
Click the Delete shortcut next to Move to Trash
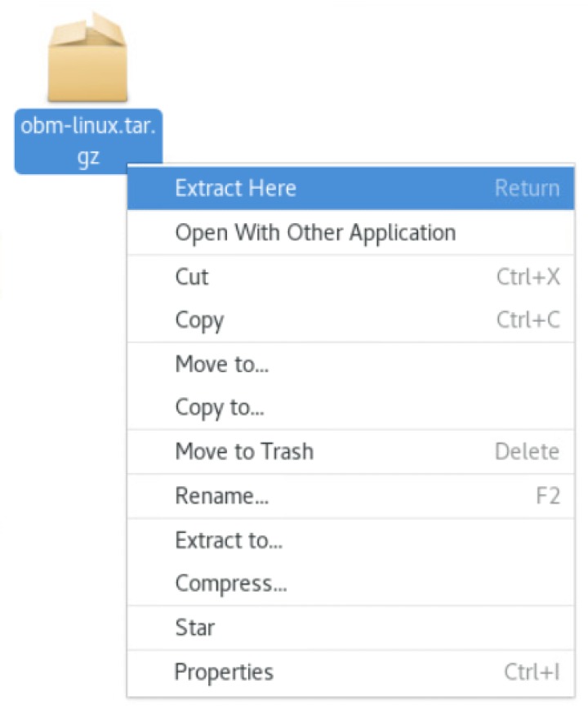point(528,451)
